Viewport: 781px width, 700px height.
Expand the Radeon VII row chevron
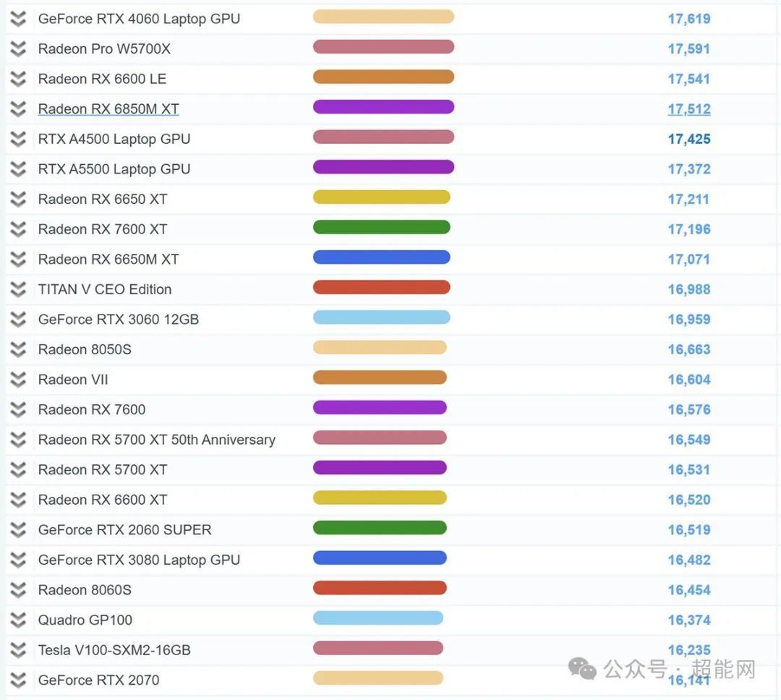(x=18, y=380)
